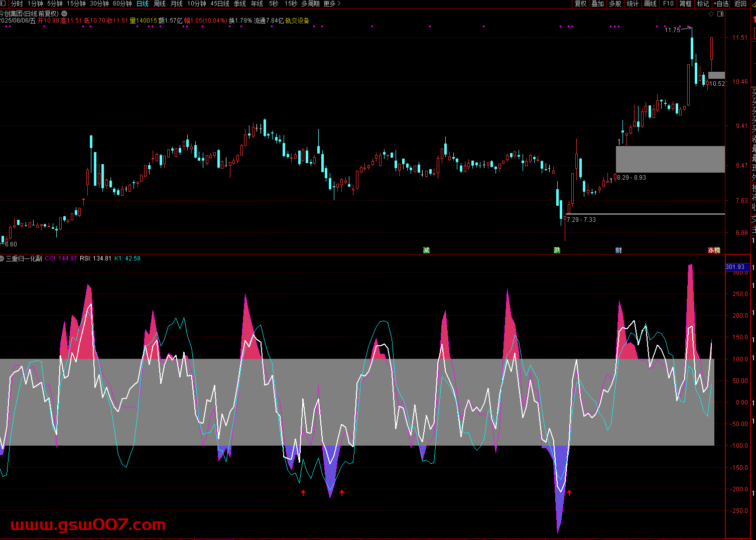
Task: Select the 10分钟 period tab
Action: click(197, 4)
